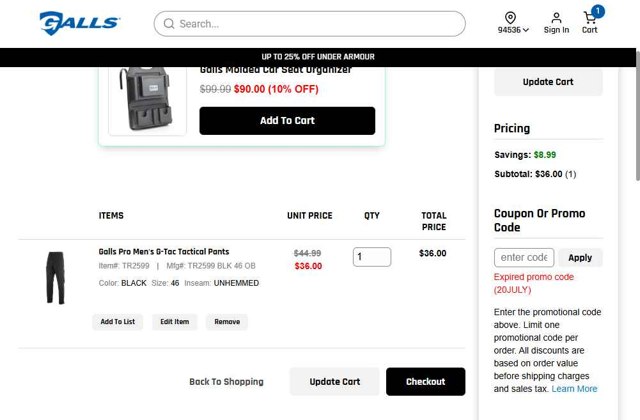
Task: Expand the 94536 zip code dropdown
Action: click(x=514, y=30)
